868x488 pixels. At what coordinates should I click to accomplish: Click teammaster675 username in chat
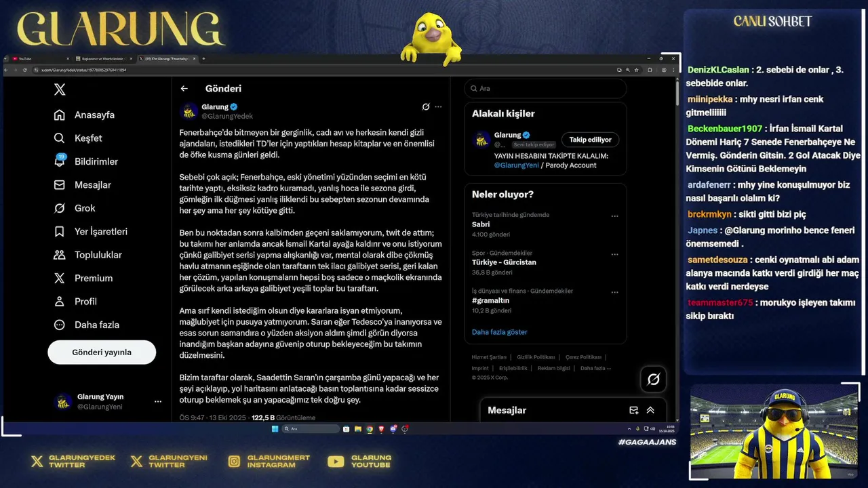pyautogui.click(x=720, y=303)
